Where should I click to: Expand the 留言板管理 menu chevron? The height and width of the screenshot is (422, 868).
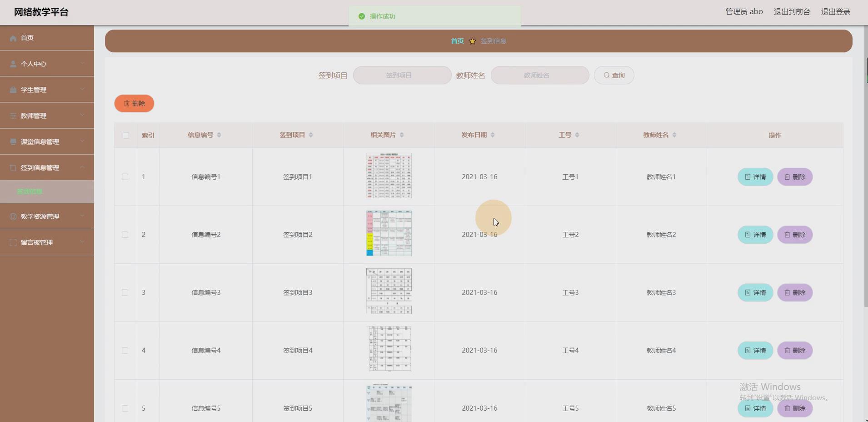tap(83, 242)
